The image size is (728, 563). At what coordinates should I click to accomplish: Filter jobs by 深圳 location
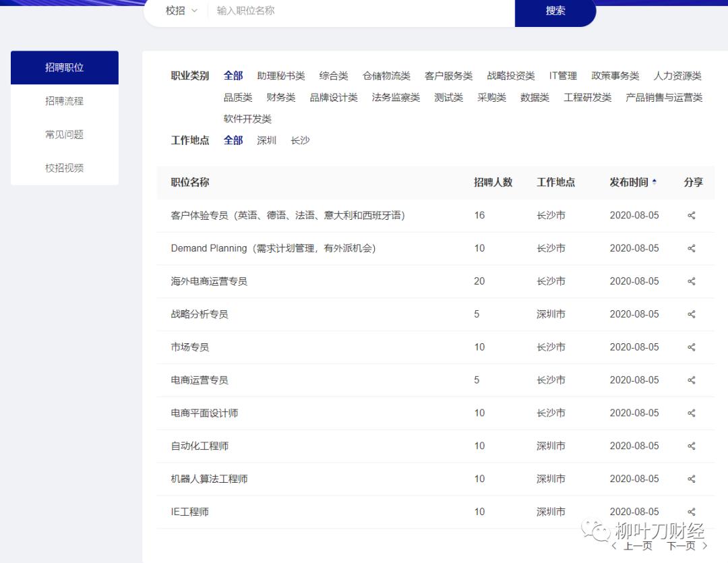[x=267, y=140]
